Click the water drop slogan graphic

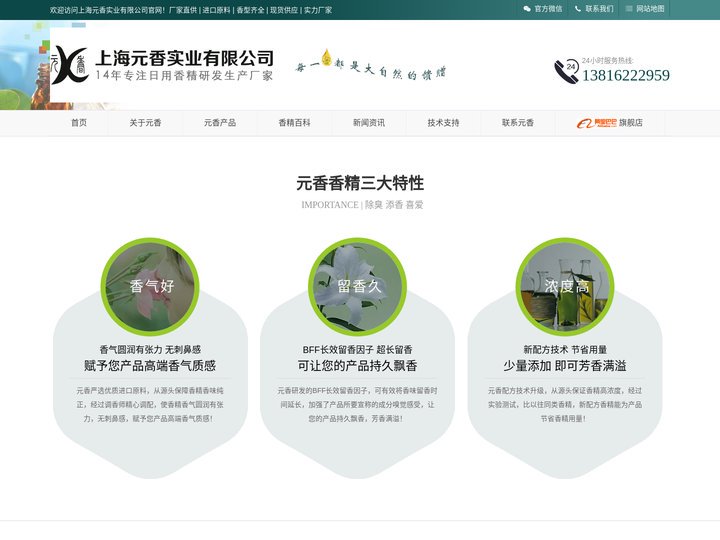(370, 65)
